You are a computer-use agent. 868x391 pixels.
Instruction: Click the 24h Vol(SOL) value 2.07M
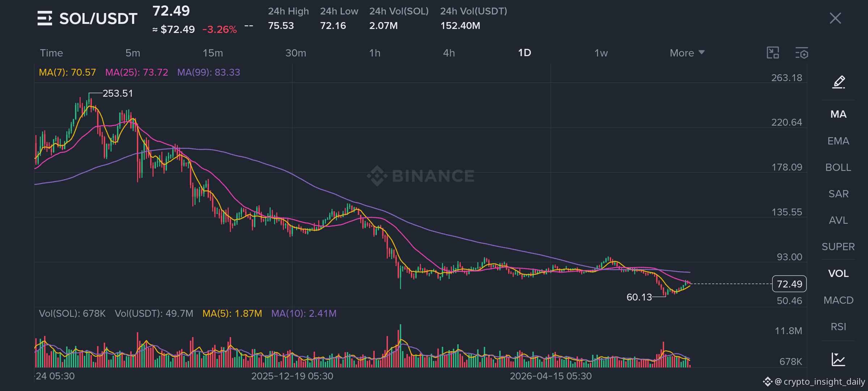click(383, 26)
